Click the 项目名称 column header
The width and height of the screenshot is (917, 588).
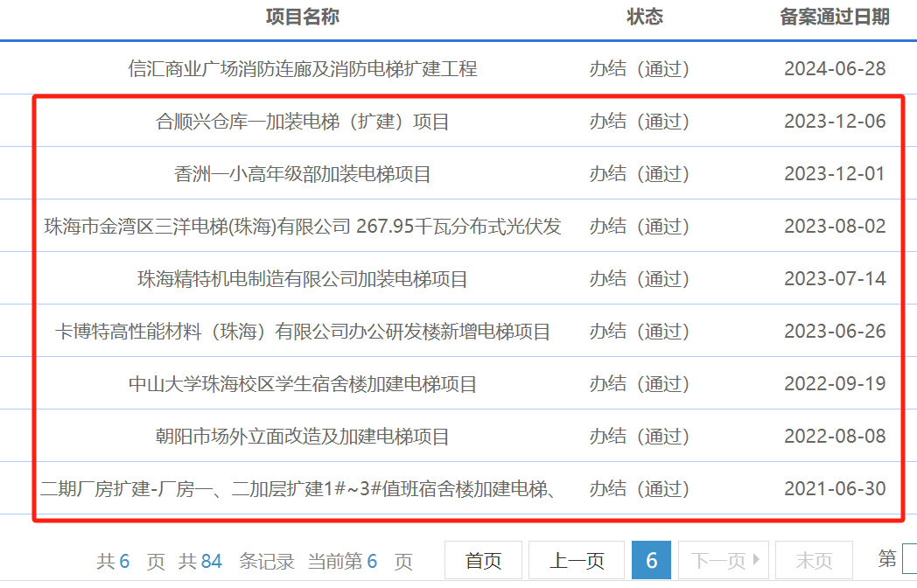point(303,17)
